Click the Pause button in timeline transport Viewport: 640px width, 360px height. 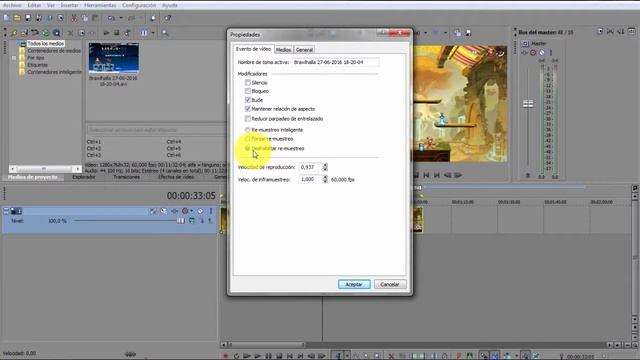point(268,356)
